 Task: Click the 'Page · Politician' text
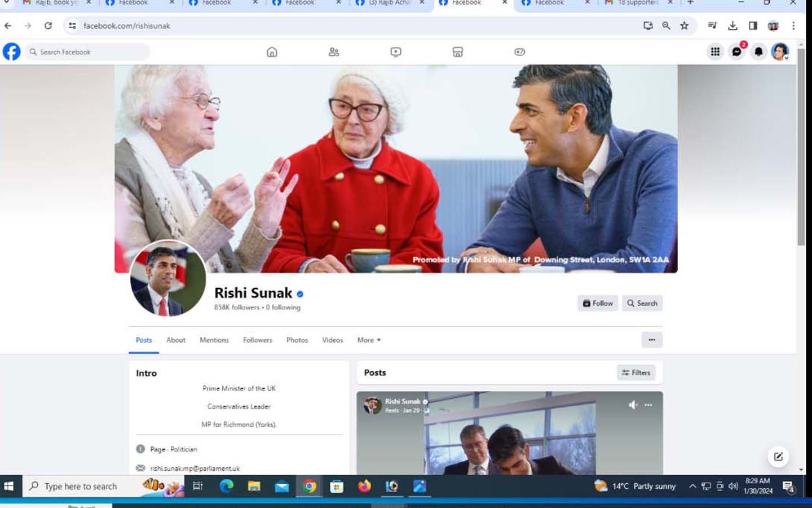click(174, 449)
